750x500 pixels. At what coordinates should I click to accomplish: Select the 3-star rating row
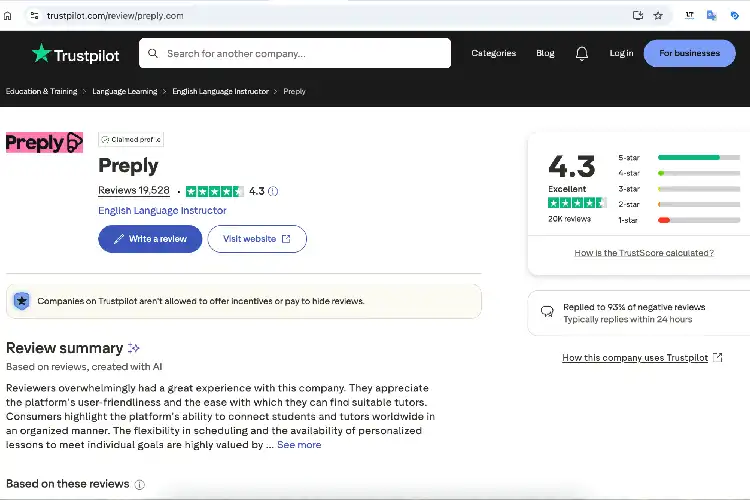(x=679, y=189)
